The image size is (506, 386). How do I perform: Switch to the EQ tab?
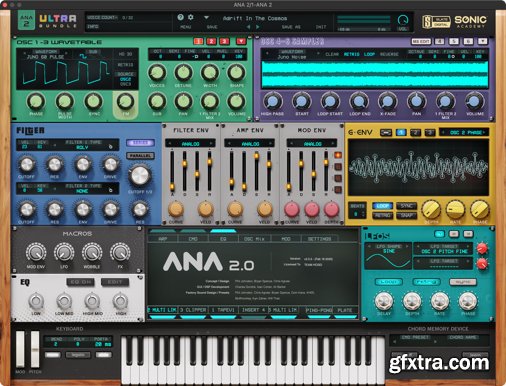(223, 239)
